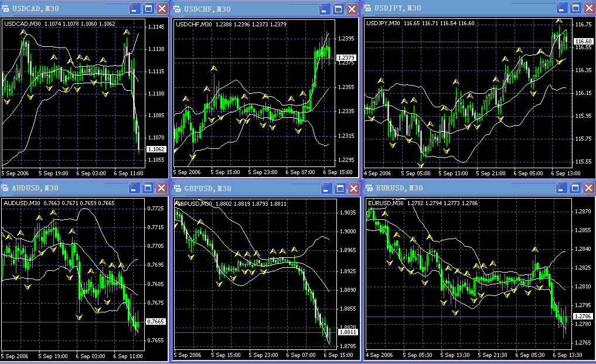Minimize the USDCAD chart window
Viewport: 596px width, 364px height.
135,8
